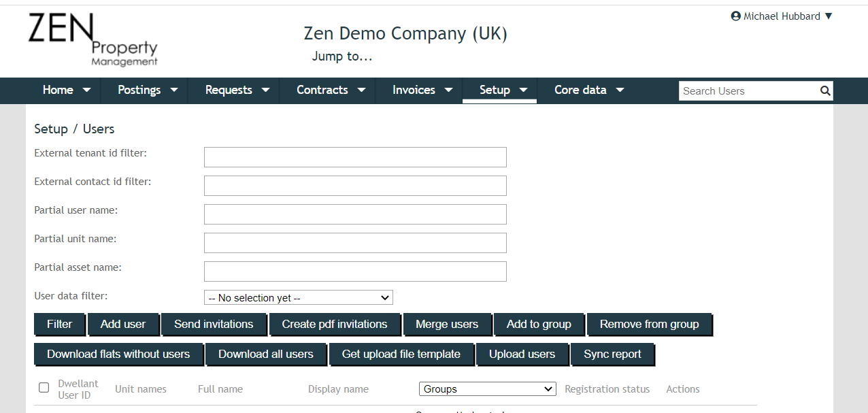Click the Jump to... link
The width and height of the screenshot is (868, 413).
coord(342,56)
